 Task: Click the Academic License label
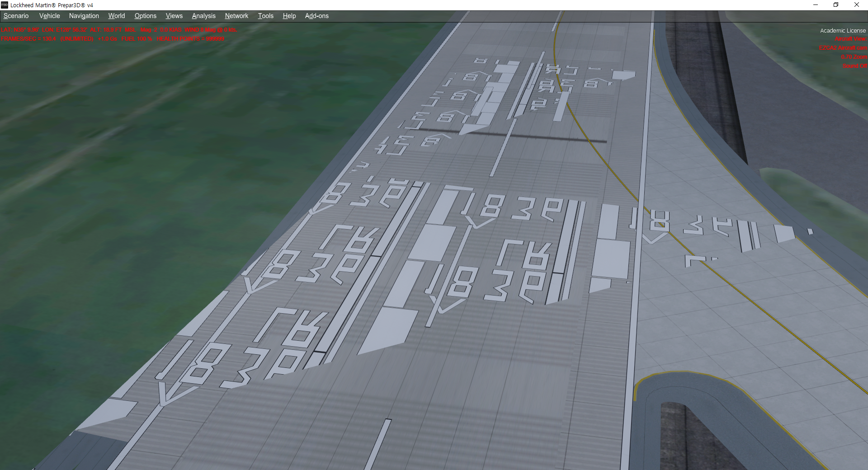[842, 30]
